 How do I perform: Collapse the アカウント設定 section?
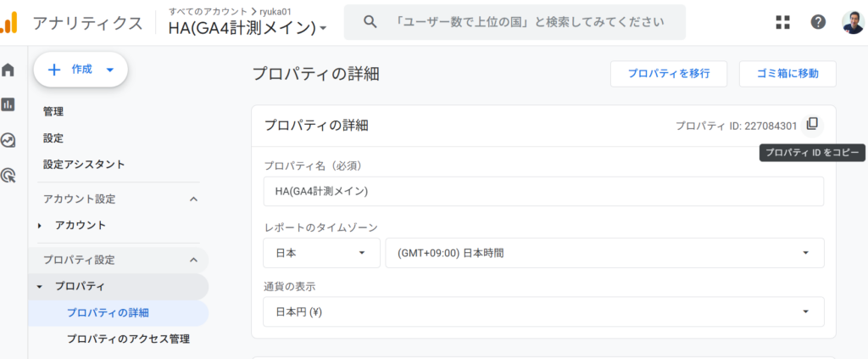coord(193,199)
